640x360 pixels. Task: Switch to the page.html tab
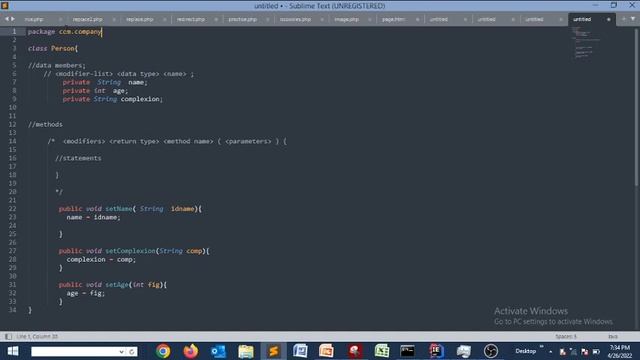coord(393,19)
